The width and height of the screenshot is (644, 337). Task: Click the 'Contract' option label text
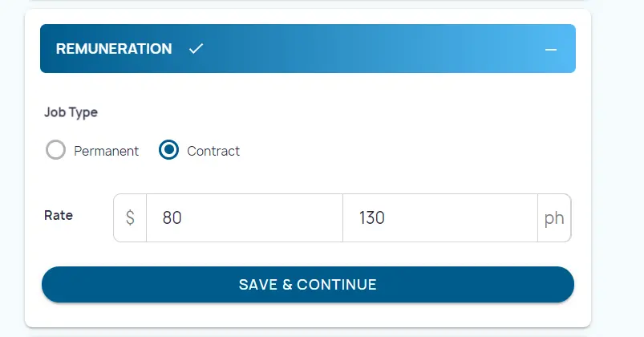(213, 151)
